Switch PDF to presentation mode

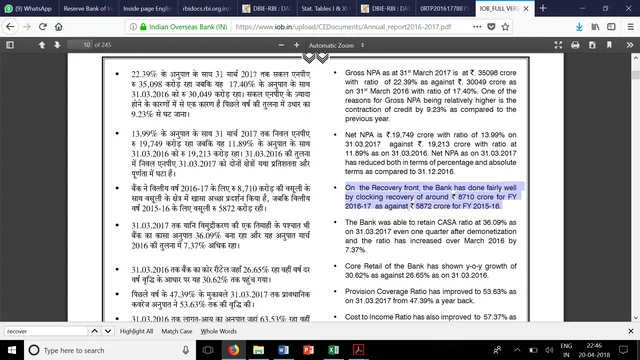click(x=558, y=45)
